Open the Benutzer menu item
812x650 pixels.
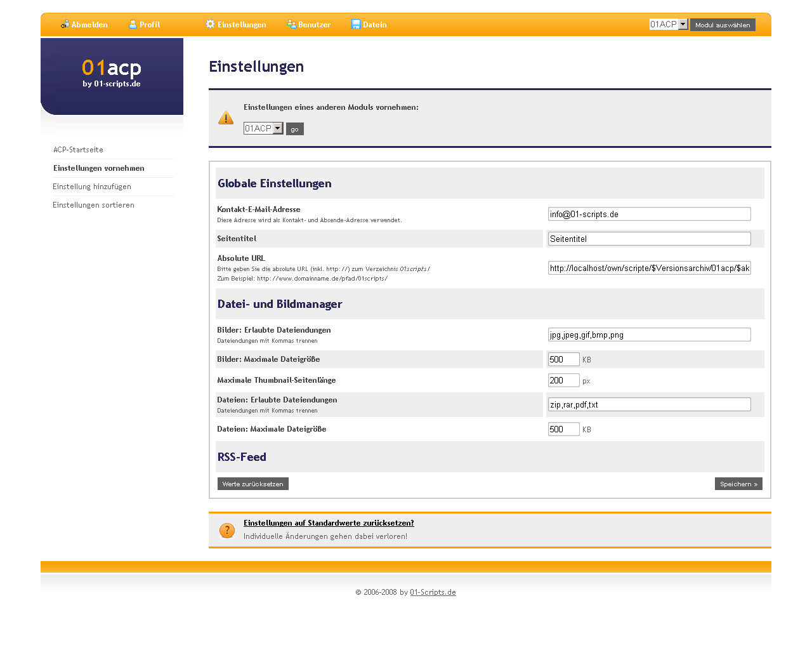315,25
